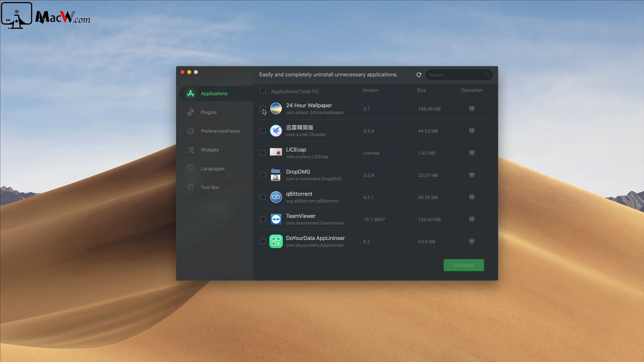Check the qBittorrent checkbox
Screen dimensions: 644x362
[263, 197]
